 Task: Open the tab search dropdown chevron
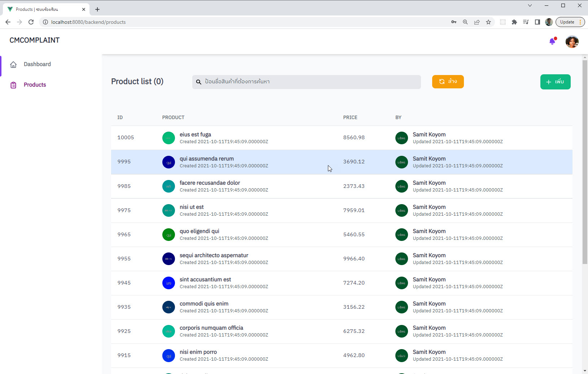tap(530, 5)
